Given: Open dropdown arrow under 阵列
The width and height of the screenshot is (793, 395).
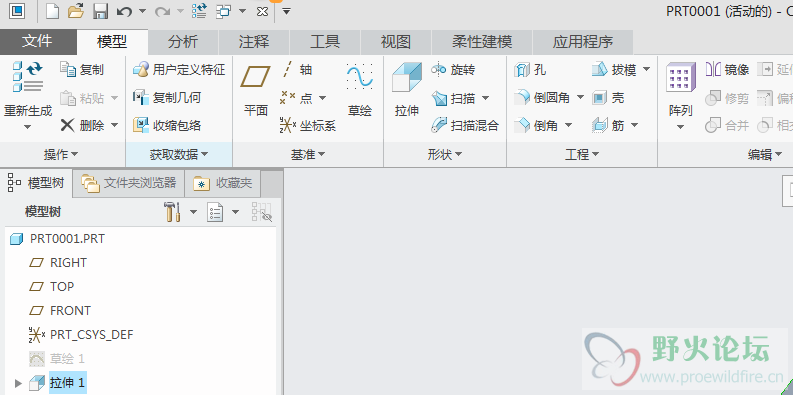Looking at the screenshot, I should pos(680,127).
